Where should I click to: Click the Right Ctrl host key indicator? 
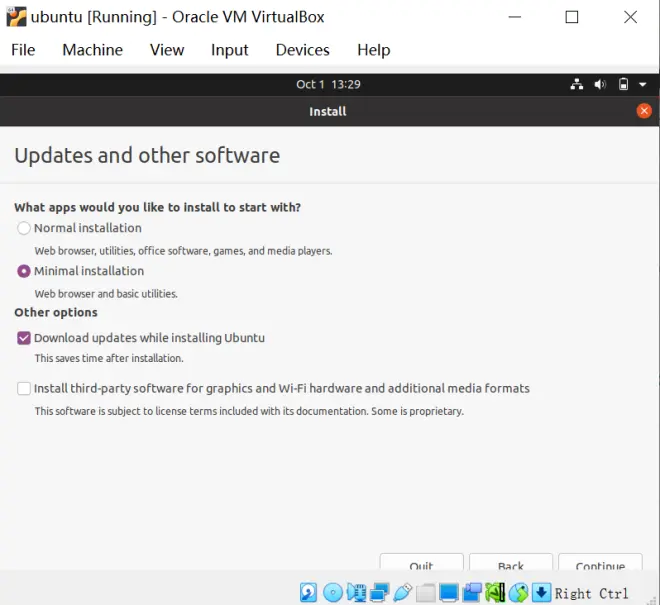click(x=591, y=593)
